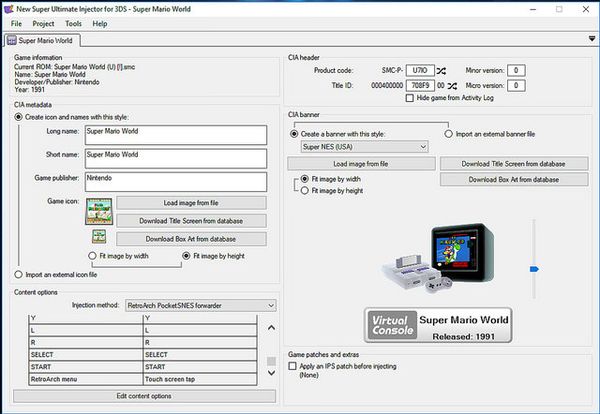
Task: Click the content options table scrollbar thumb
Action: 271,361
